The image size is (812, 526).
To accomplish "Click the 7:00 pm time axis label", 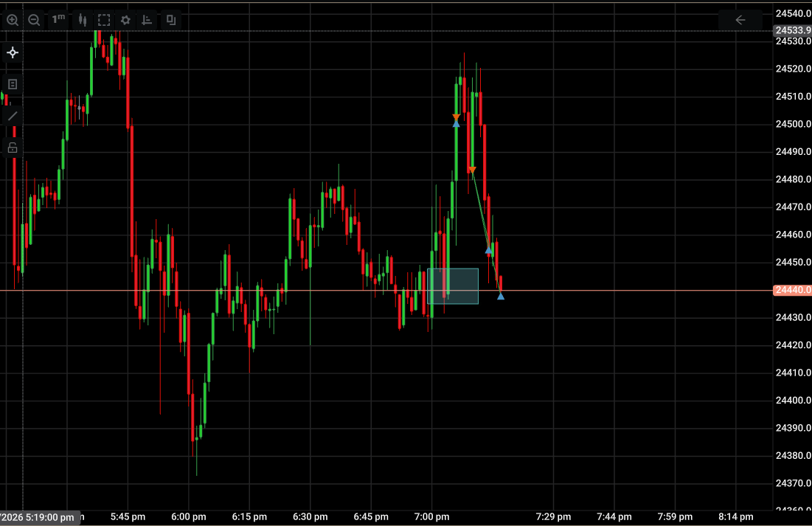I will pyautogui.click(x=432, y=516).
